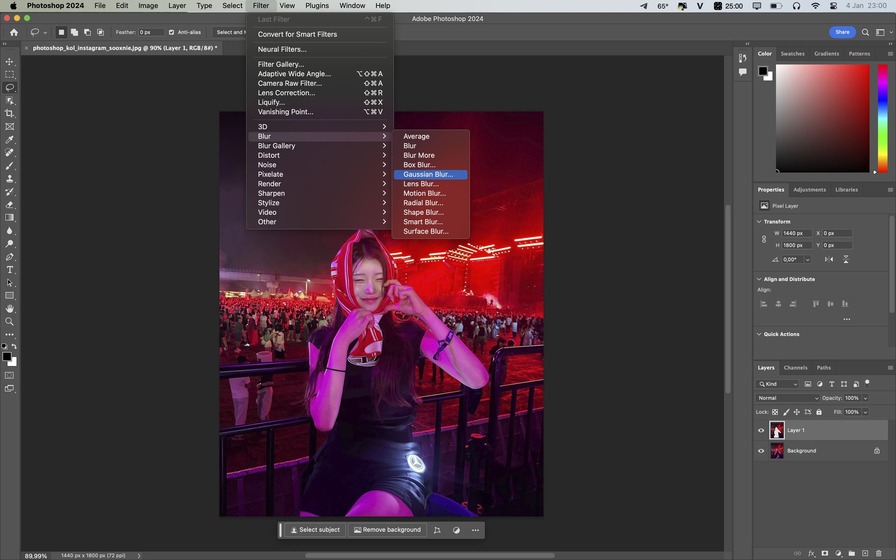Click the search icon near Share
Screen dimensions: 896x560
[865, 33]
